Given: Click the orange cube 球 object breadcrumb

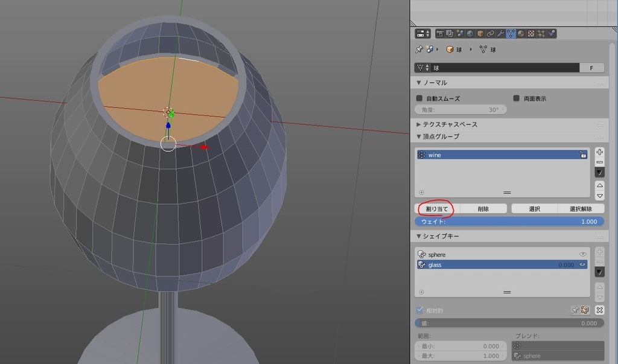Looking at the screenshot, I should click(x=454, y=49).
